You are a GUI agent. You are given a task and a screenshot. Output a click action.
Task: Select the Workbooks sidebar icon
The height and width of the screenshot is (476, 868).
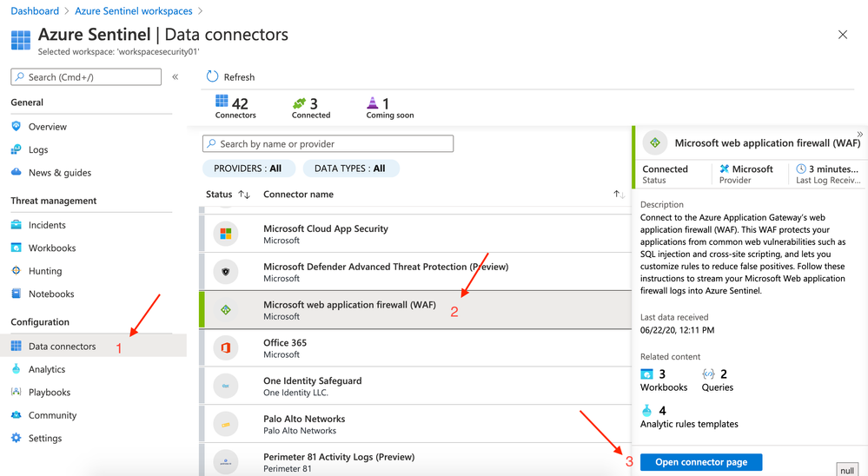coord(17,248)
